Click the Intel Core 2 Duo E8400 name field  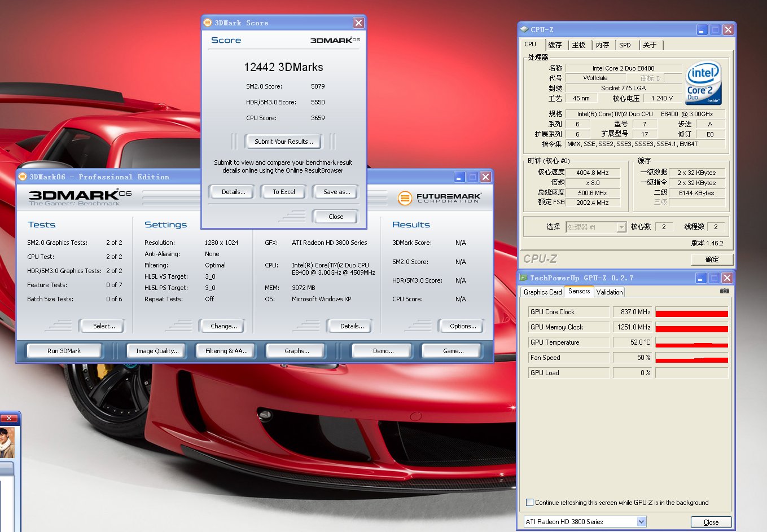[x=623, y=68]
